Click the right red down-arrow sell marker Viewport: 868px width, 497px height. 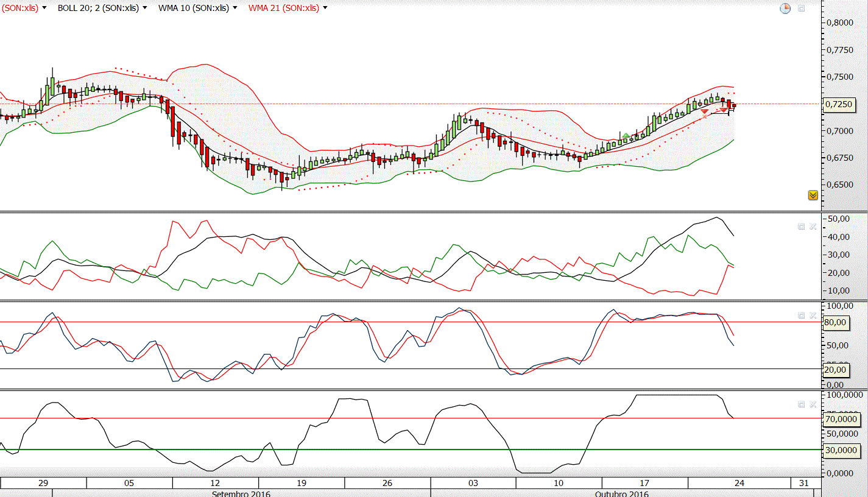724,110
